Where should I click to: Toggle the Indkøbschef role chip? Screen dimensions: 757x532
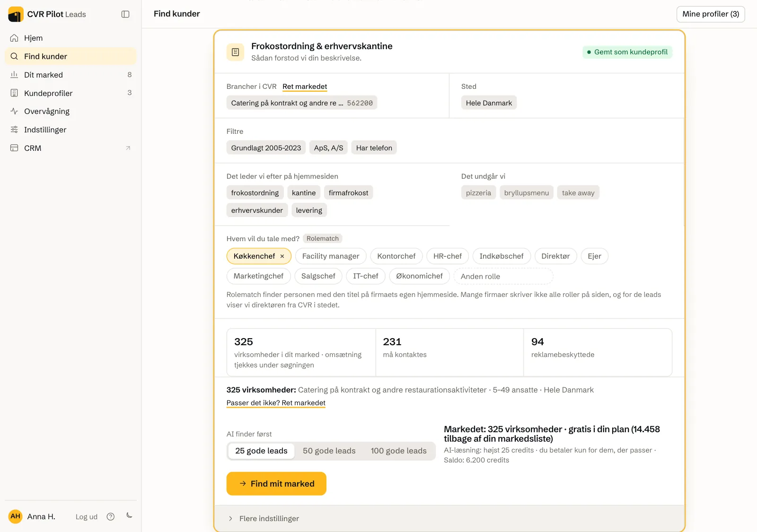click(x=502, y=256)
